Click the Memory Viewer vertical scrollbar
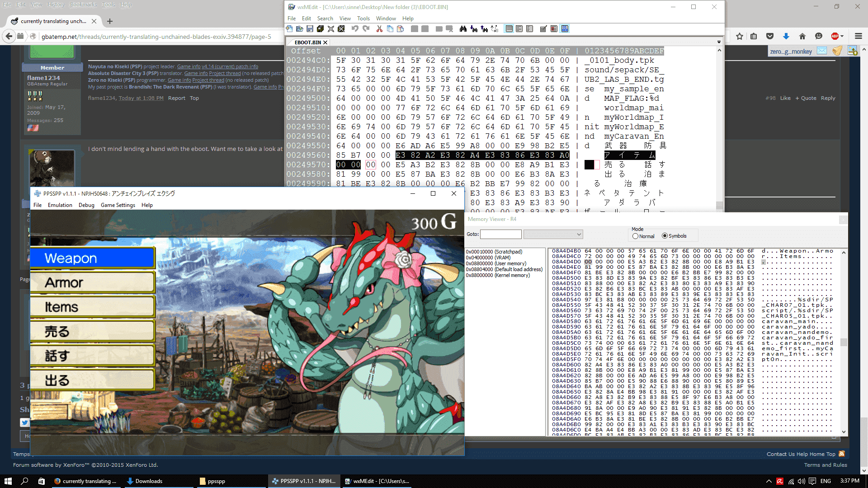 [844, 342]
